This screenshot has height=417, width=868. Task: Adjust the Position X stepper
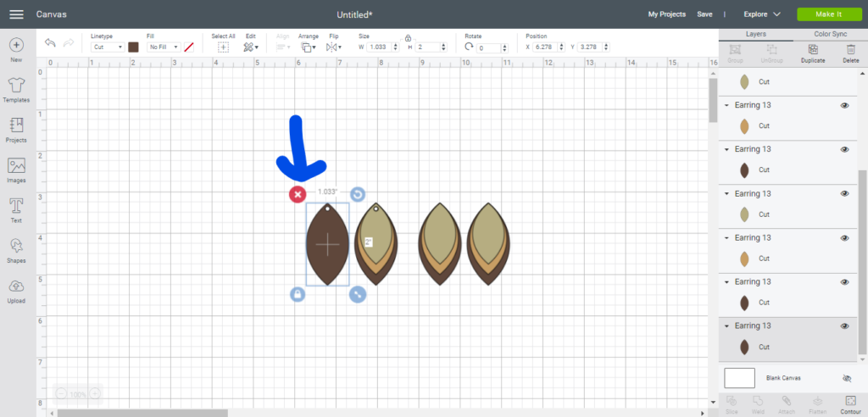[x=561, y=47]
